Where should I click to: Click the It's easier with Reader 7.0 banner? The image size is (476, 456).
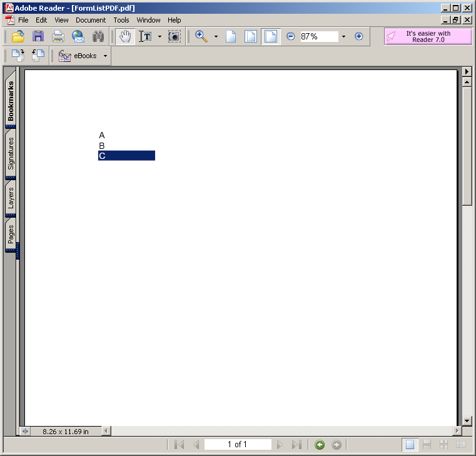[x=428, y=36]
